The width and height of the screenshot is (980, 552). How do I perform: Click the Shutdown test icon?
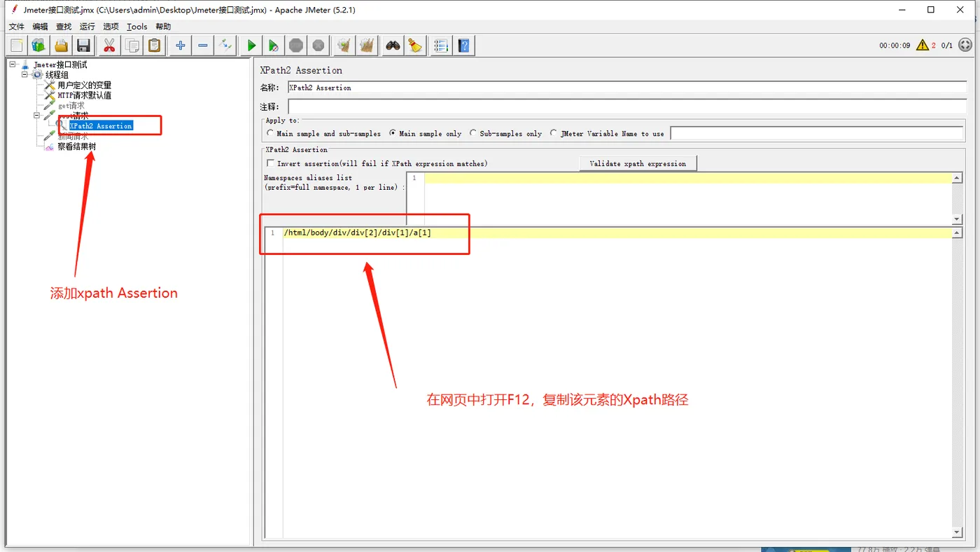tap(318, 46)
